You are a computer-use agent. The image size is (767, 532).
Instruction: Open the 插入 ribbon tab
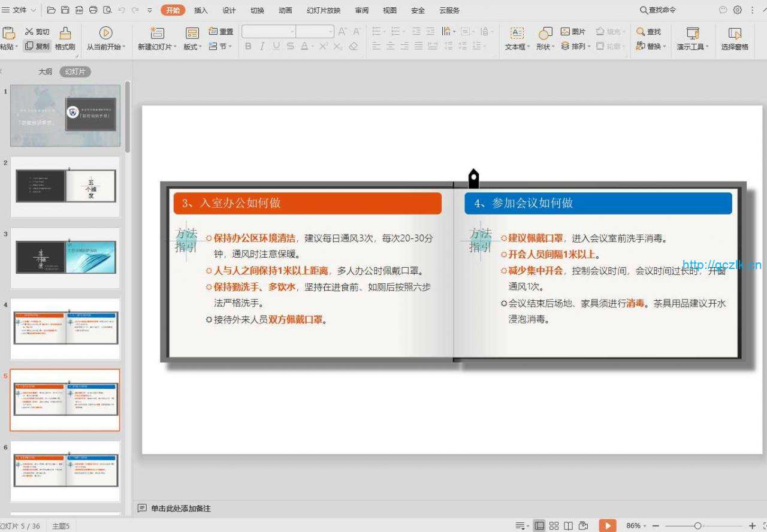click(201, 10)
